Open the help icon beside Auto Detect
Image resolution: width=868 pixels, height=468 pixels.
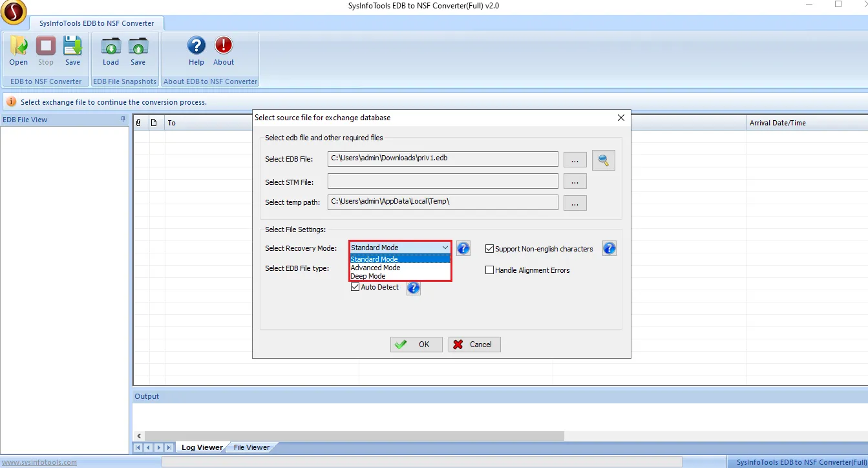point(414,288)
